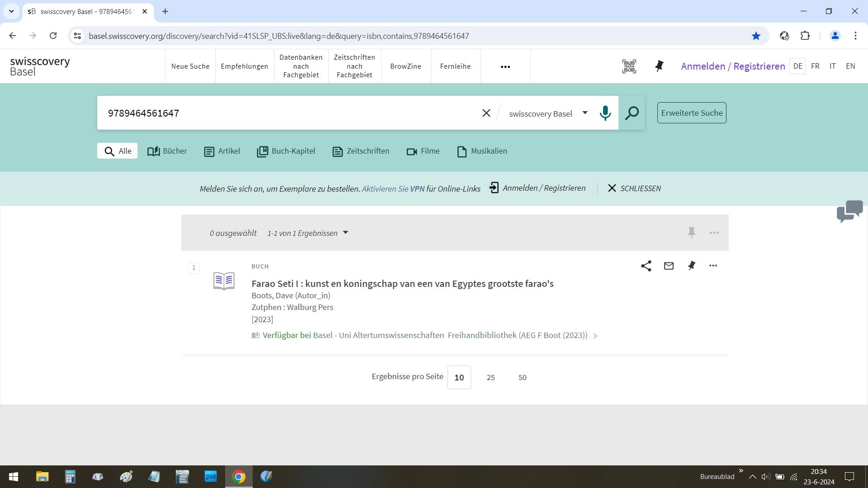Open Chrome in the Windows taskbar

(x=239, y=476)
